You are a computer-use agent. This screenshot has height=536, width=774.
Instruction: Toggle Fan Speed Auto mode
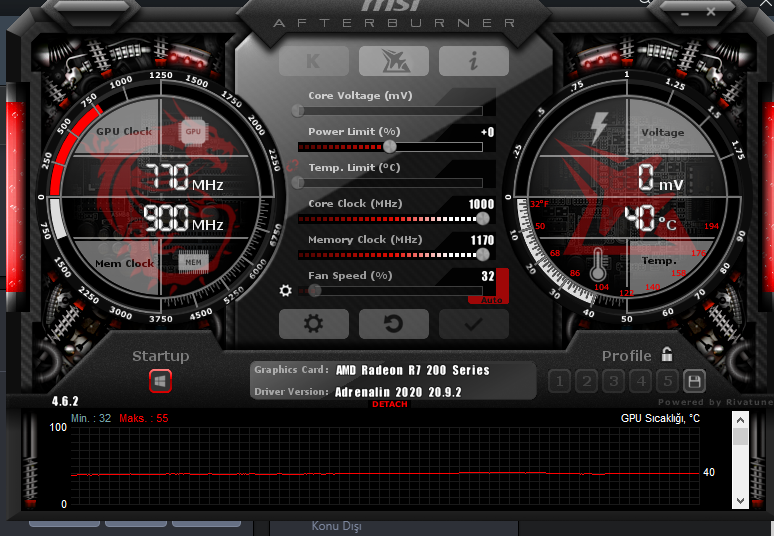[x=492, y=300]
